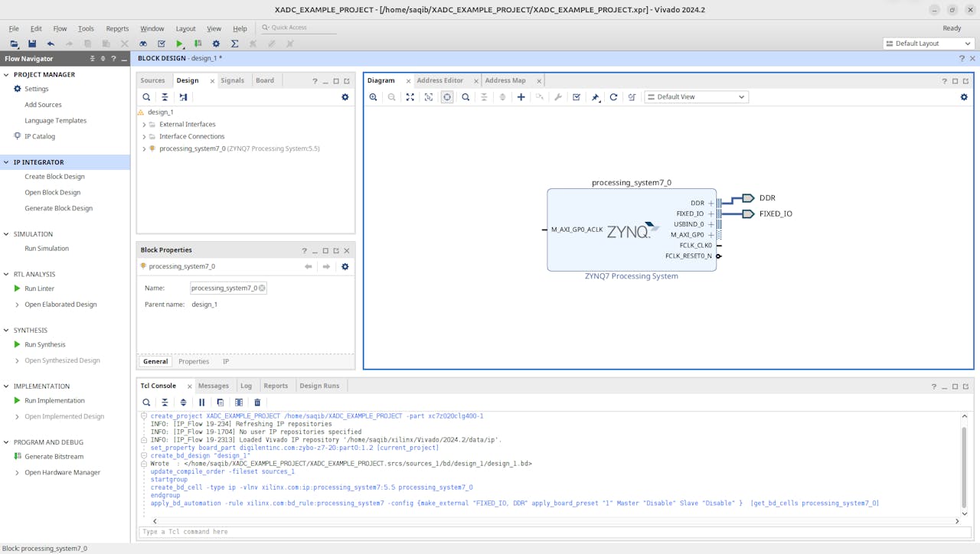Viewport: 980px width, 554px height.
Task: Open the Properties tab in Block Properties
Action: pyautogui.click(x=194, y=361)
